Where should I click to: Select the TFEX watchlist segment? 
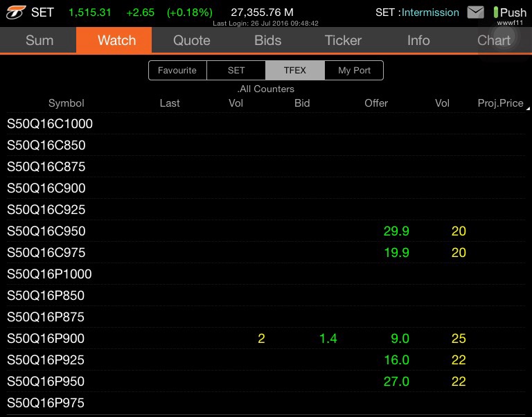(x=295, y=70)
